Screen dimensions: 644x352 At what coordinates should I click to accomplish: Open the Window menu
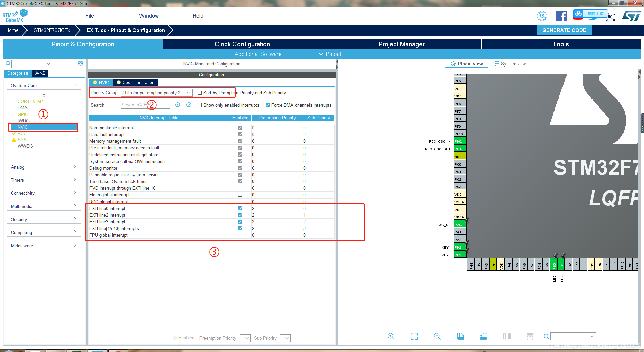click(x=149, y=16)
